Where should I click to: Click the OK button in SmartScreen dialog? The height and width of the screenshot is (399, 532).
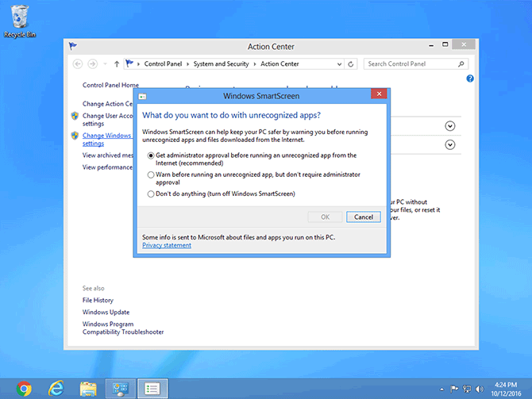[x=325, y=217]
